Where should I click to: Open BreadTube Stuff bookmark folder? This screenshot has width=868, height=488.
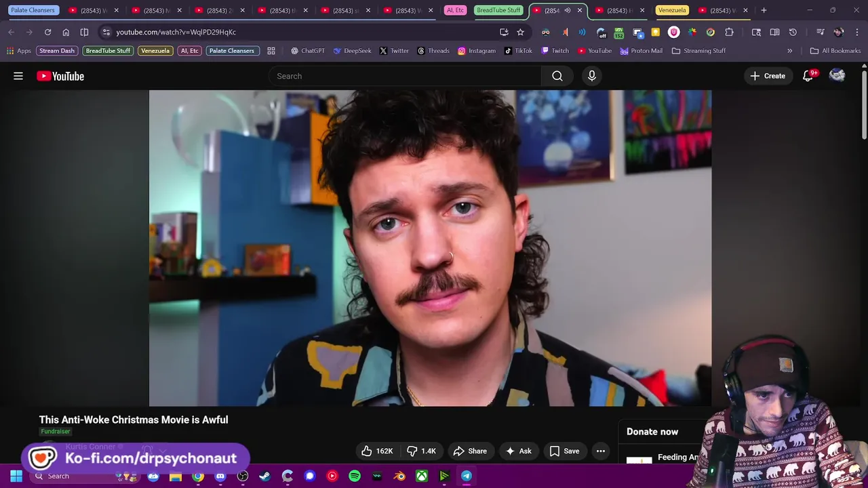pos(108,51)
